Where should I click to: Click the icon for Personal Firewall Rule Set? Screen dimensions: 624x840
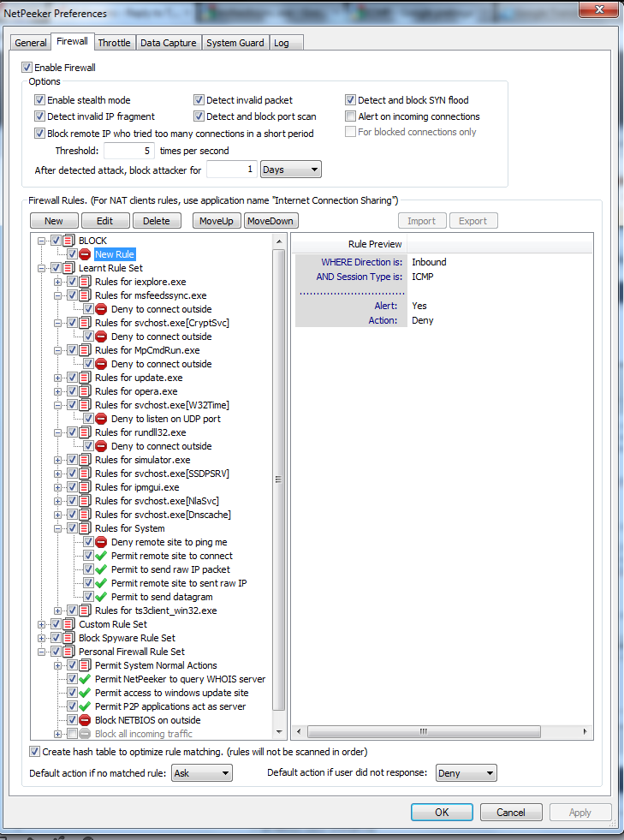tap(68, 652)
